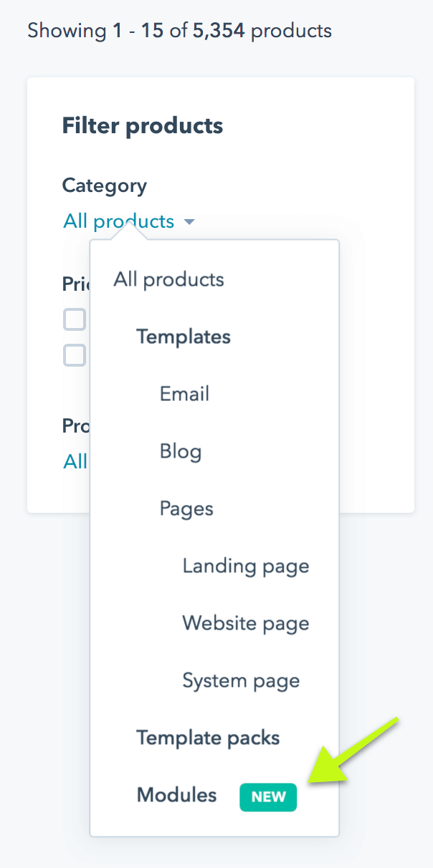433x868 pixels.
Task: Pick "Landing page" under Pages
Action: click(245, 566)
